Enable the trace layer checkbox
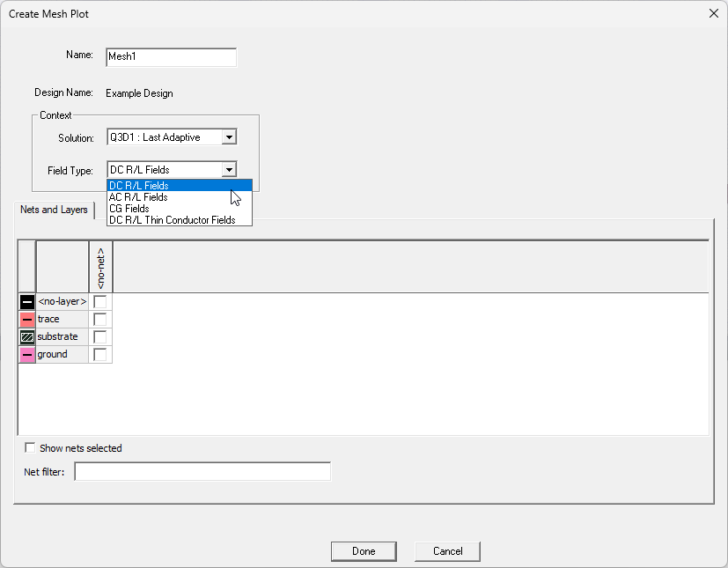This screenshot has height=568, width=728. coord(100,319)
